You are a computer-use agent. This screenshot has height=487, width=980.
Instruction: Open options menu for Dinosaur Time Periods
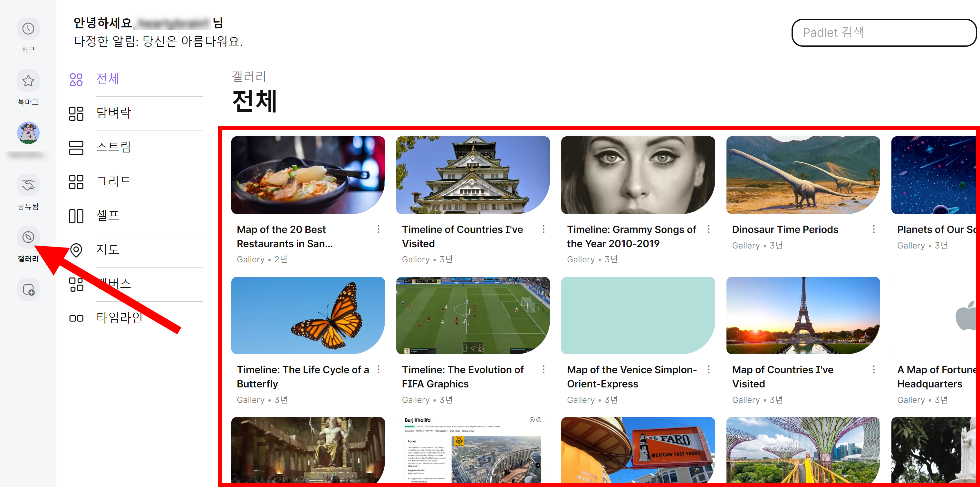[873, 229]
